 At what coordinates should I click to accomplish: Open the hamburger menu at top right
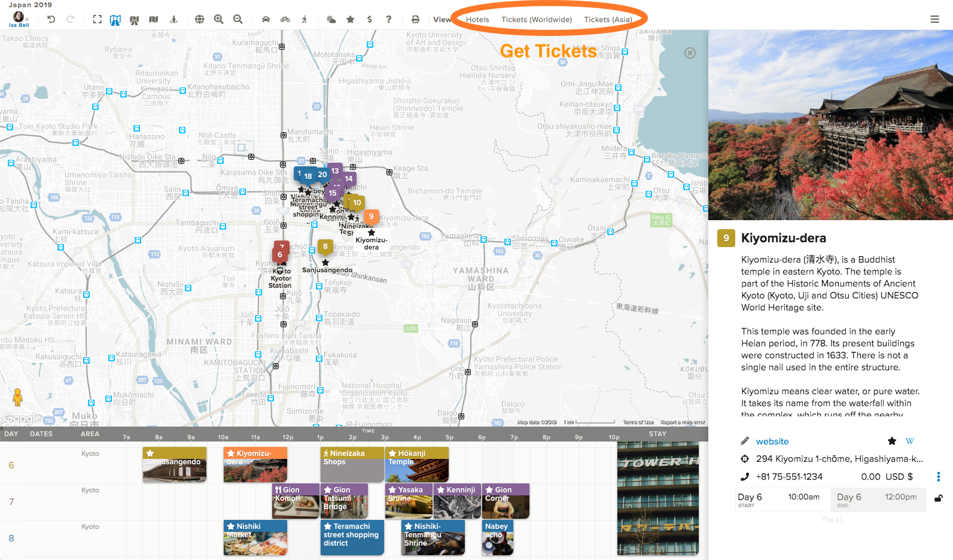coord(935,19)
